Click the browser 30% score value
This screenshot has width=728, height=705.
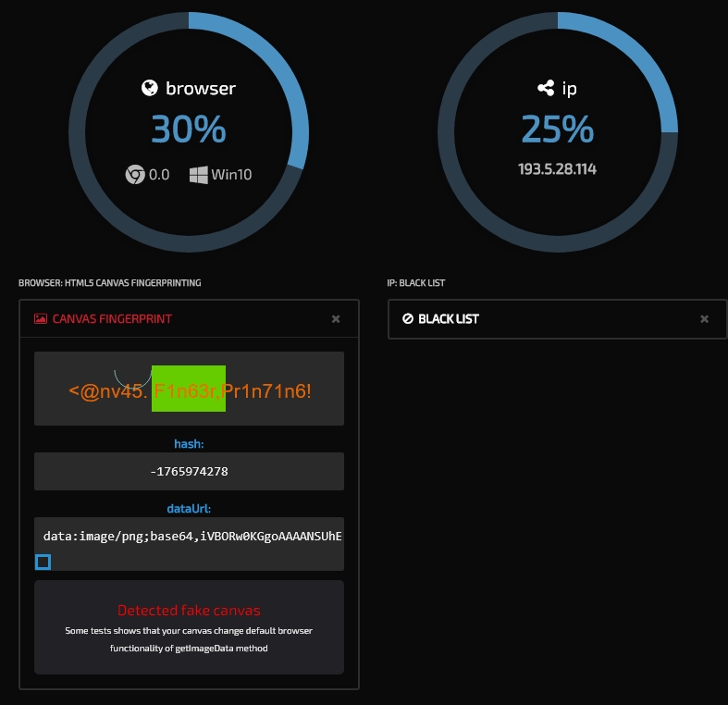pyautogui.click(x=188, y=130)
